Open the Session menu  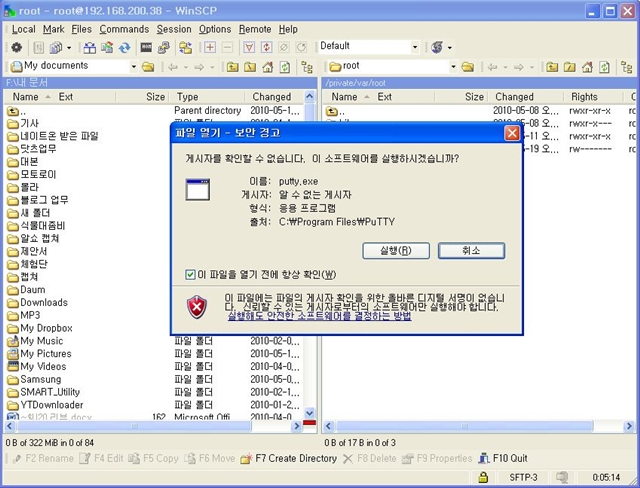pos(174,29)
